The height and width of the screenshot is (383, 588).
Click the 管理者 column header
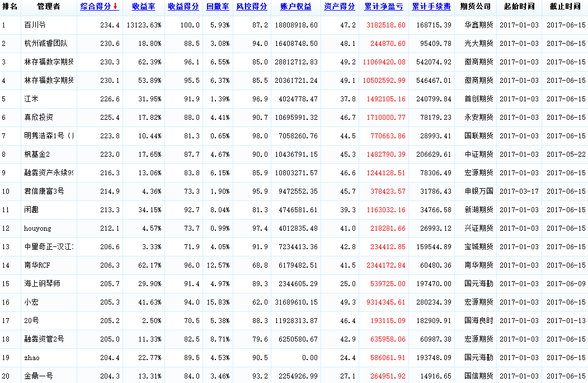(x=49, y=6)
